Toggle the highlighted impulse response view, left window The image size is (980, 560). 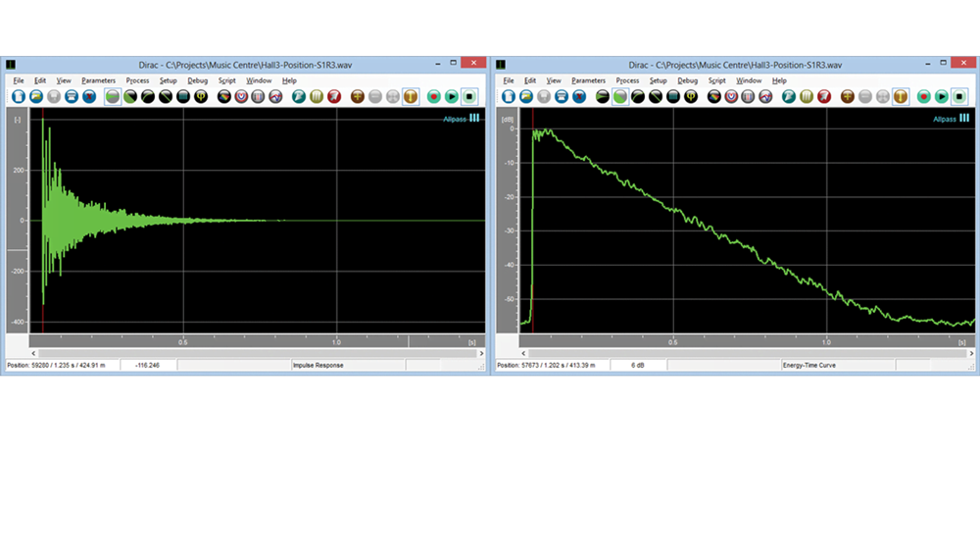pyautogui.click(x=113, y=97)
